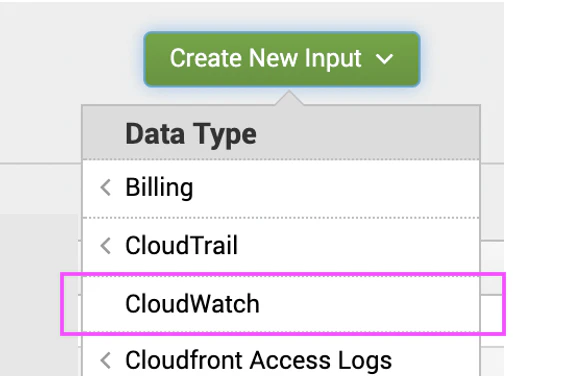Click the empty gray area of Data Type header
Viewport: 586px width, 376px height.
(x=368, y=133)
